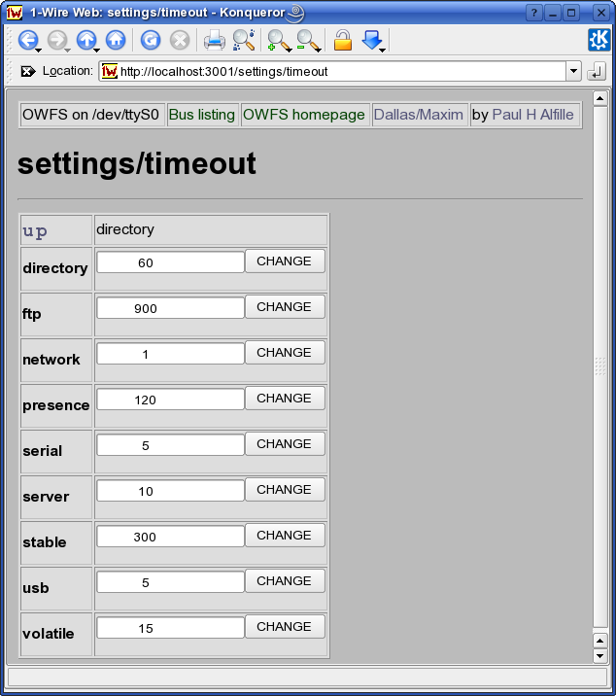Viewport: 616px width, 696px height.
Task: Click the location URL text field
Action: (x=333, y=71)
